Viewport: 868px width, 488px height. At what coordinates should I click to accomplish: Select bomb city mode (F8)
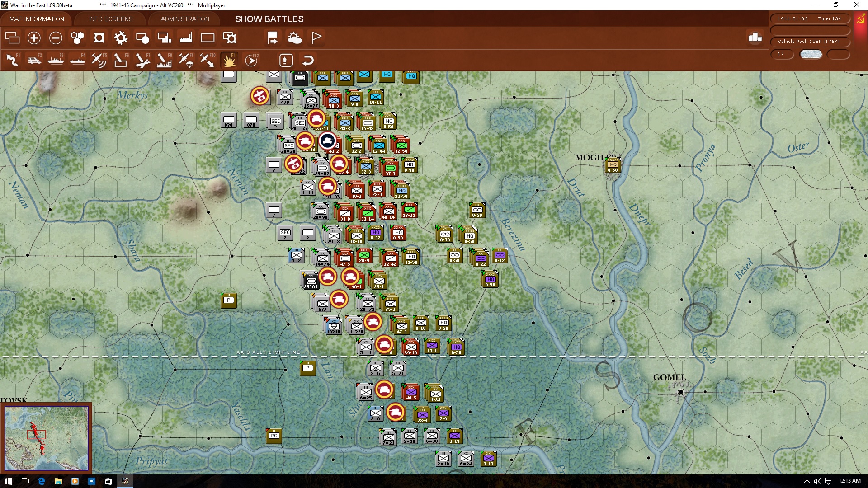pyautogui.click(x=163, y=59)
